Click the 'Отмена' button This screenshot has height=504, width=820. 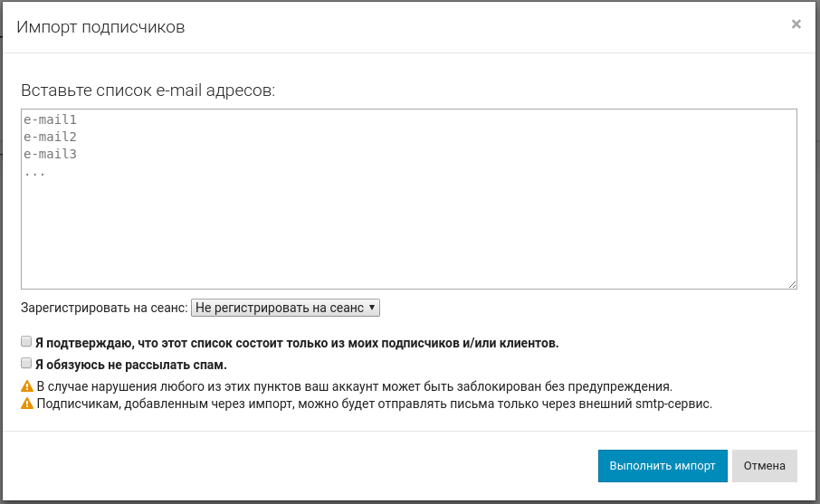[x=764, y=466]
